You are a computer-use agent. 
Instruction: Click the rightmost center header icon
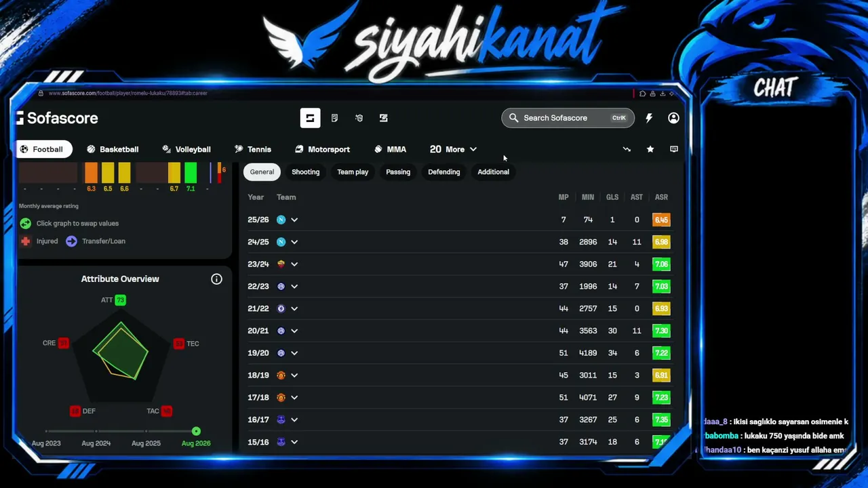[383, 118]
